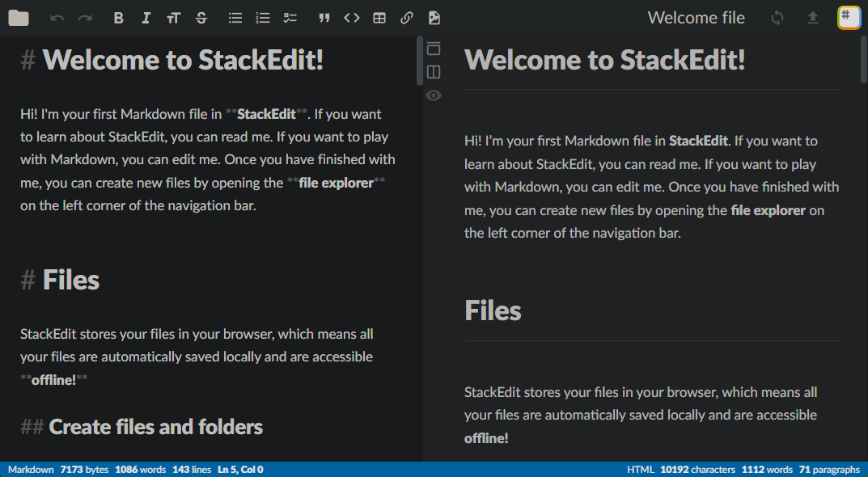Apply Strikethrough formatting
Screen dimensions: 868x477
pyautogui.click(x=201, y=18)
